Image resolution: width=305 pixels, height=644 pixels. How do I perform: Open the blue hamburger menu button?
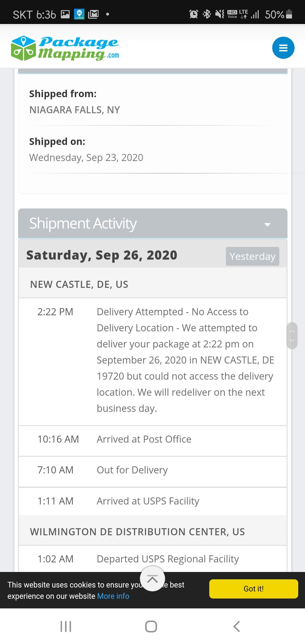pyautogui.click(x=283, y=48)
